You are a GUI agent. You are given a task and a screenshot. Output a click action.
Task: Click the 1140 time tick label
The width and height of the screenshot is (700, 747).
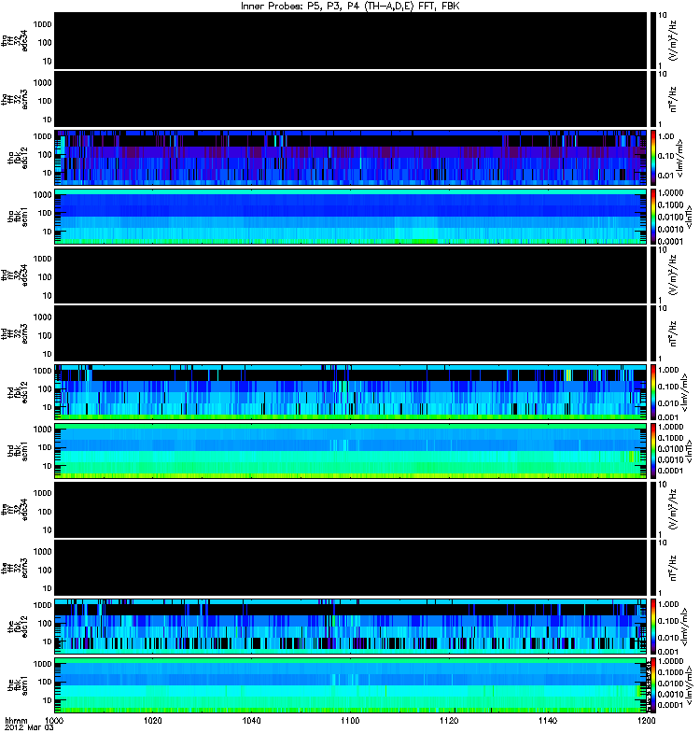(x=548, y=721)
